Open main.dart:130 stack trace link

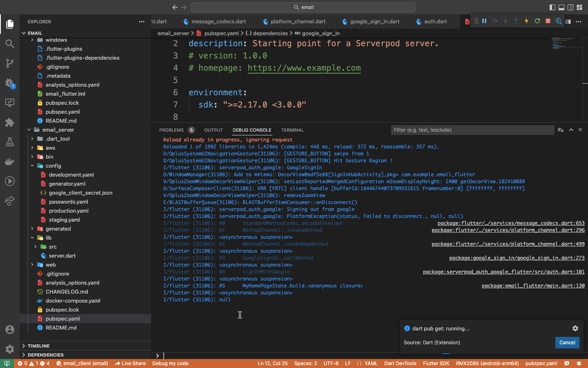533,286
